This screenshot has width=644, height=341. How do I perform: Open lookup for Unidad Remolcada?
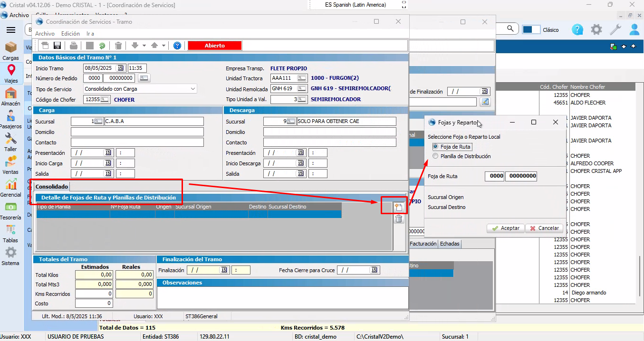(x=302, y=88)
